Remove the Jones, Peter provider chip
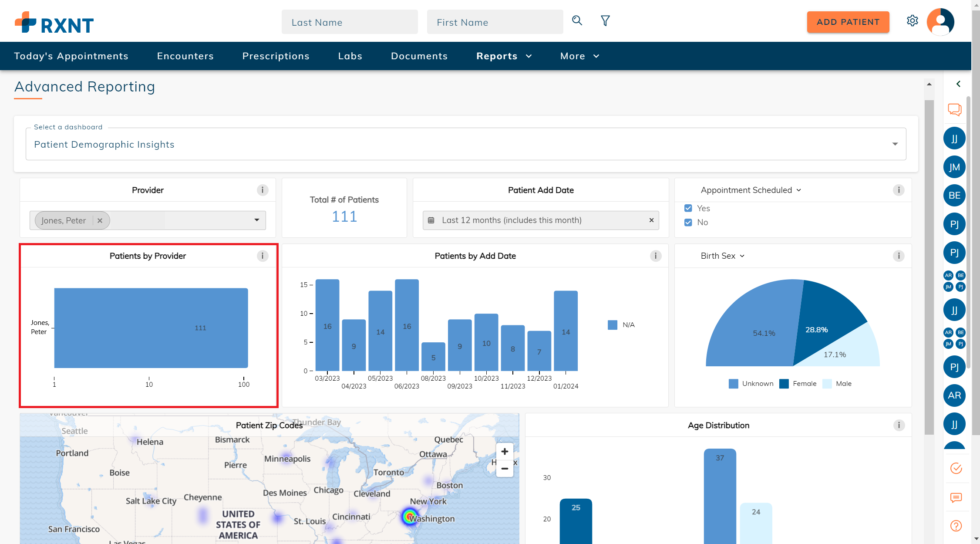The image size is (980, 544). (x=100, y=220)
